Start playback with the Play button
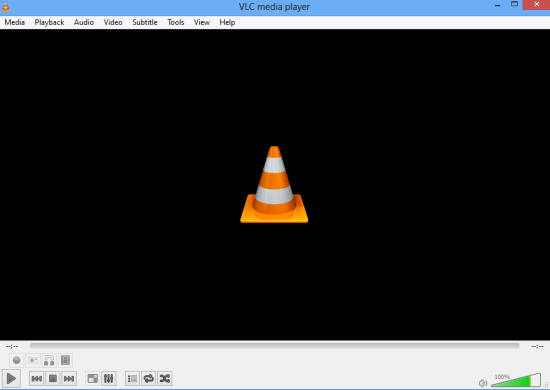The width and height of the screenshot is (550, 390). 11,378
